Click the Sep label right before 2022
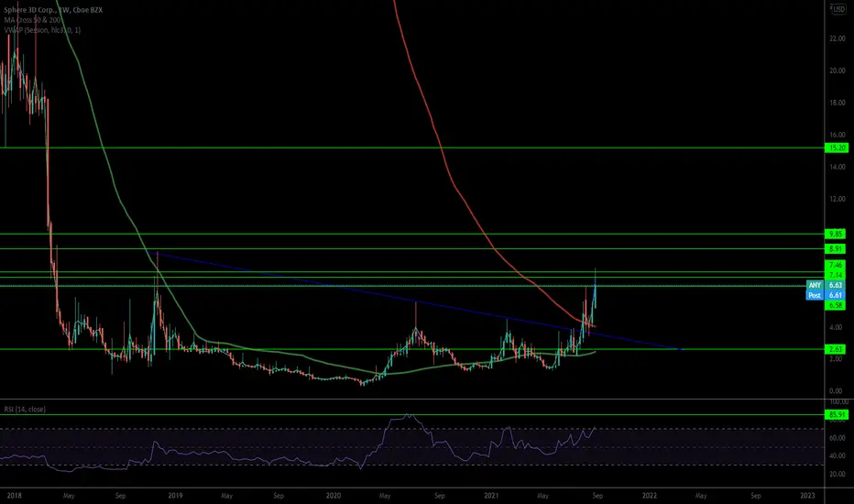Screen dimensions: 854x504 (x=597, y=495)
